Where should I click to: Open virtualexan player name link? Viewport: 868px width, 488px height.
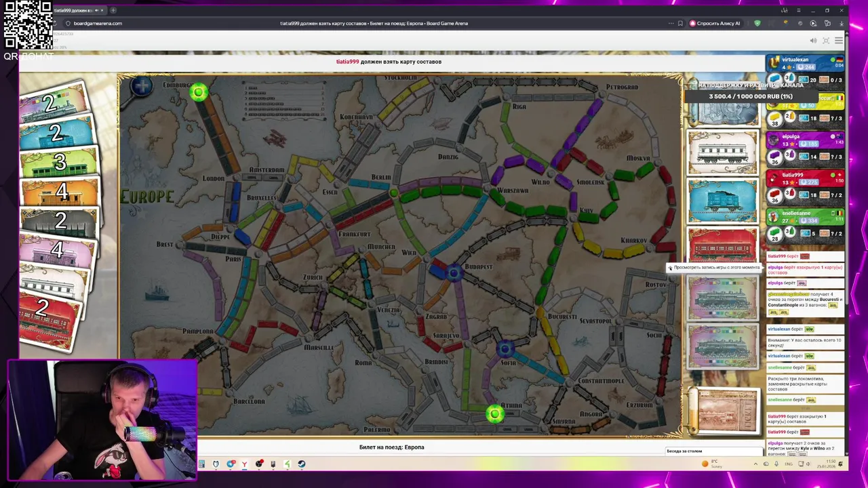795,60
